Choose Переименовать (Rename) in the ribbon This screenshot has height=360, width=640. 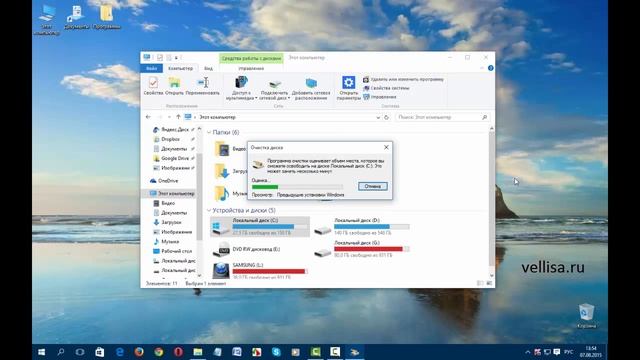point(202,86)
